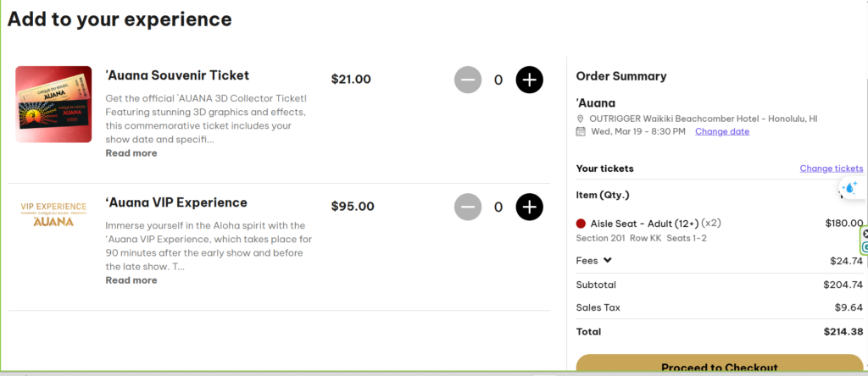Read more about the Souvenir Ticket

(x=131, y=153)
